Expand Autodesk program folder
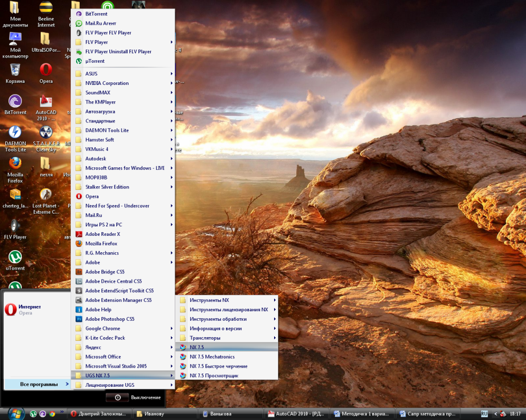This screenshot has height=420, width=526. pyautogui.click(x=123, y=158)
